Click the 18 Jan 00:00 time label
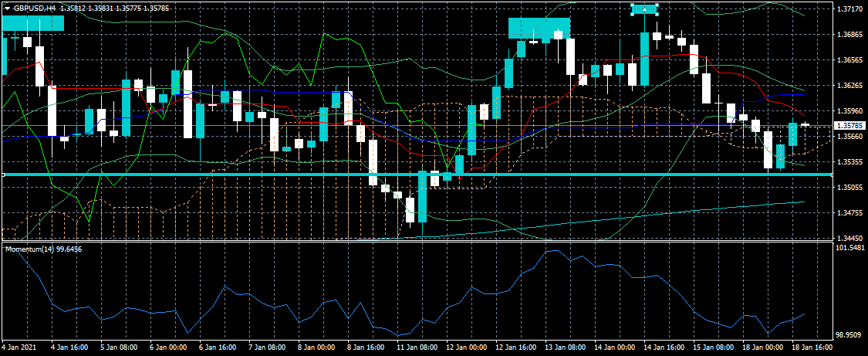Image resolution: width=868 pixels, height=356 pixels. coord(762,348)
